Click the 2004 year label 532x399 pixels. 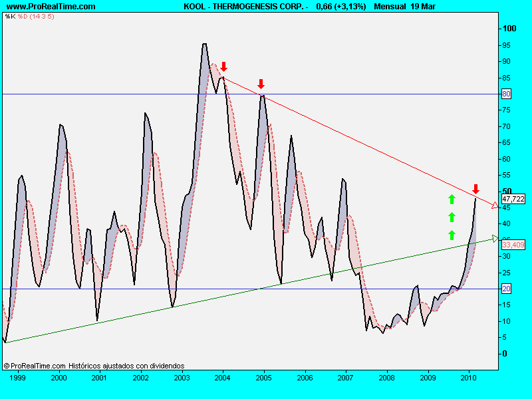(x=223, y=378)
